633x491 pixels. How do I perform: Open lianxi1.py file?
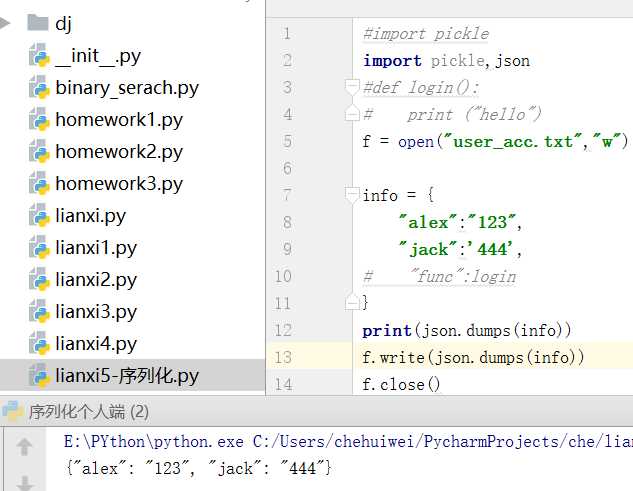coord(96,248)
